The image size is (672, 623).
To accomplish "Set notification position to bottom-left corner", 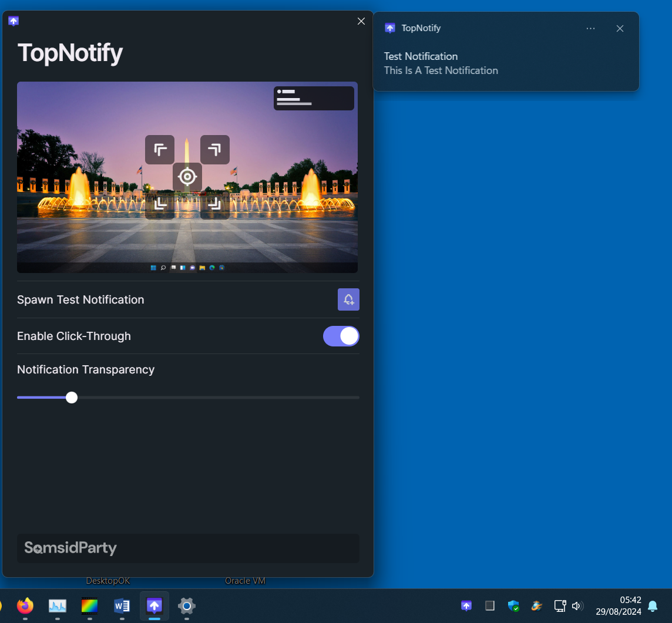I will pyautogui.click(x=159, y=204).
